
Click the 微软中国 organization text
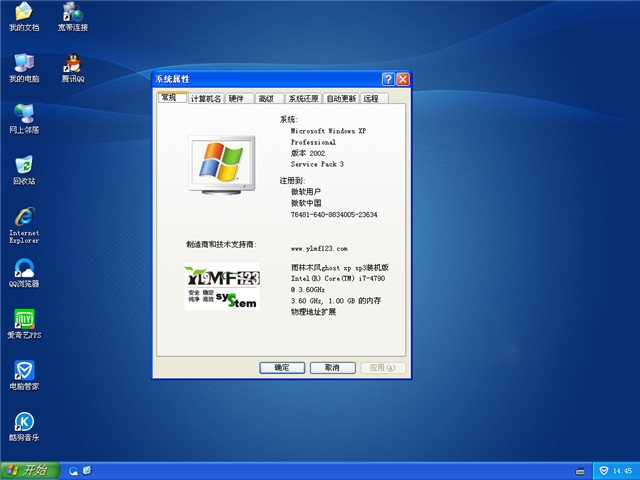(x=306, y=203)
